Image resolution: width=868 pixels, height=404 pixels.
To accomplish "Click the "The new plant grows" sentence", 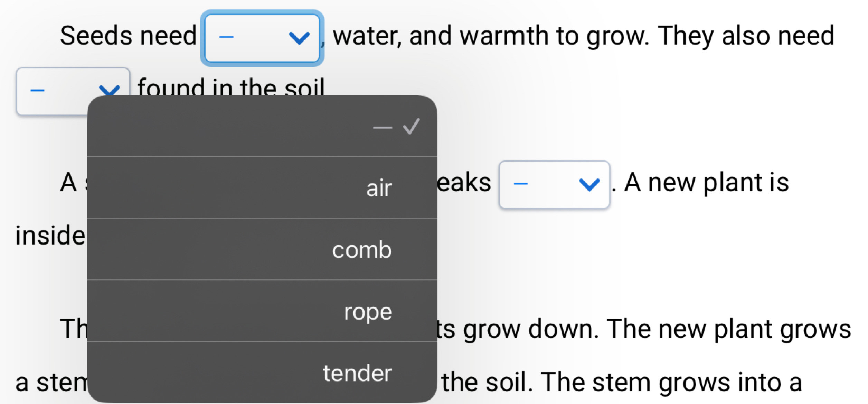I will coord(728,329).
